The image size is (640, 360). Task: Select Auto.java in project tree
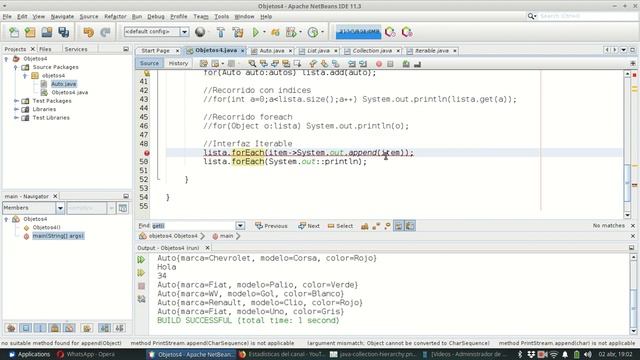64,84
